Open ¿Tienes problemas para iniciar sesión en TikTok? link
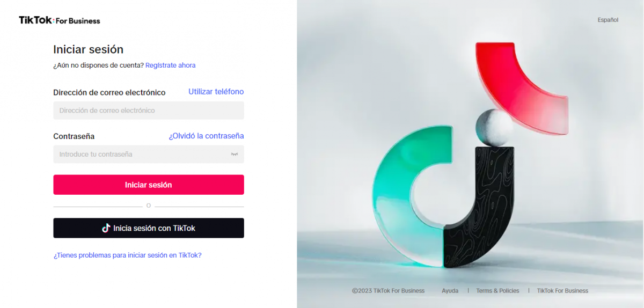Image resolution: width=644 pixels, height=308 pixels. tap(128, 255)
